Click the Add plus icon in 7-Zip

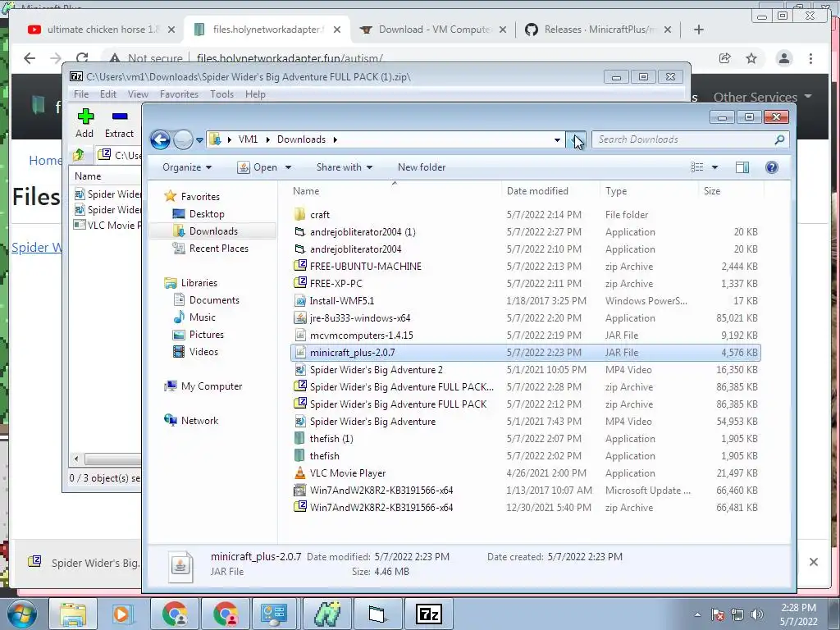pyautogui.click(x=85, y=116)
